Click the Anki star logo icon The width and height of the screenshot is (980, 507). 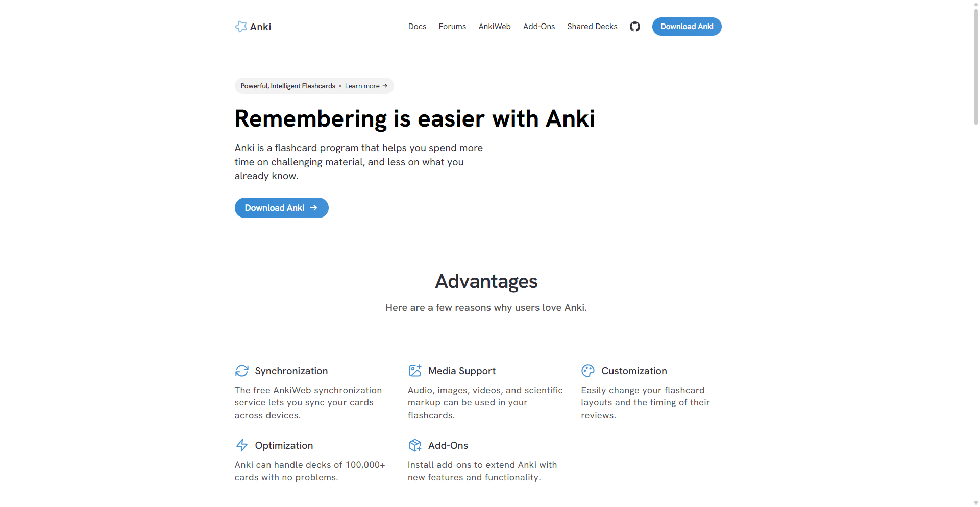241,27
